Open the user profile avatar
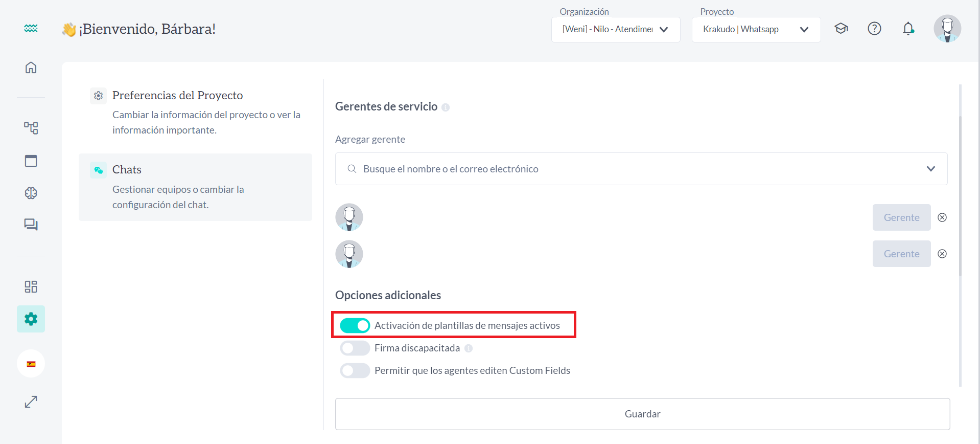This screenshot has width=980, height=444. [947, 29]
